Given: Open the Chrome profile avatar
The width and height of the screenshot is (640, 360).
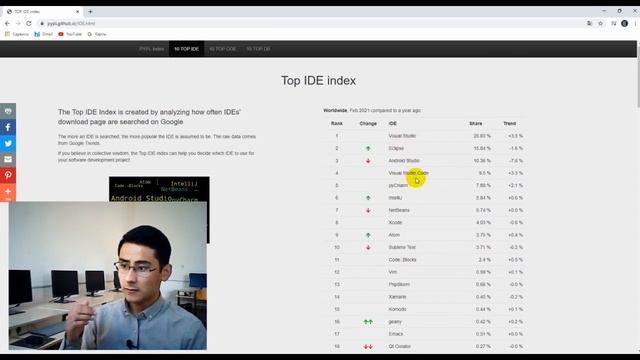Looking at the screenshot, I should pos(624,23).
